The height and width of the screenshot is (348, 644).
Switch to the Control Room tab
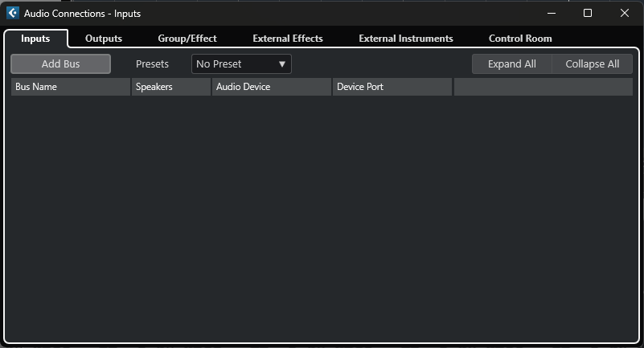(x=520, y=39)
